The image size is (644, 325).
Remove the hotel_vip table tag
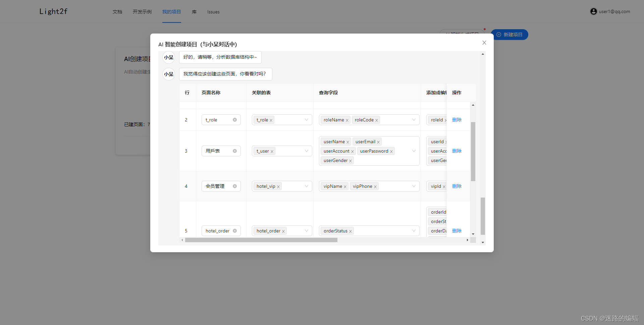(278, 186)
